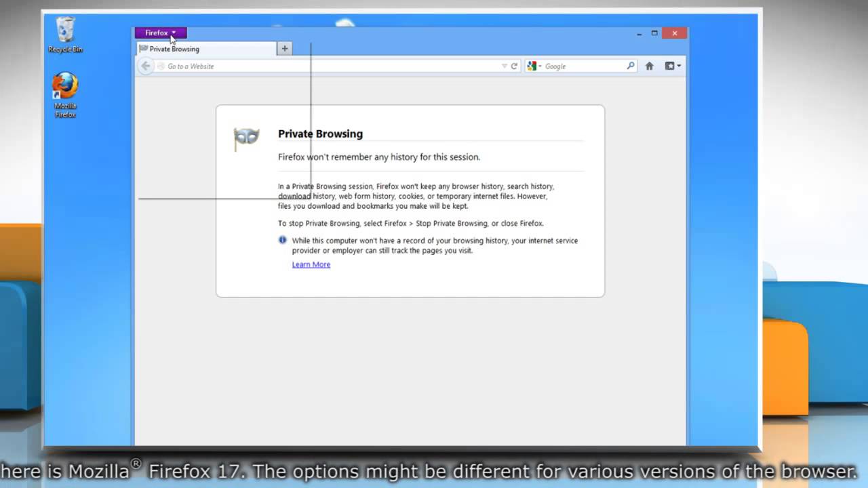Open the URL history dropdown arrow
The width and height of the screenshot is (868, 488).
504,66
